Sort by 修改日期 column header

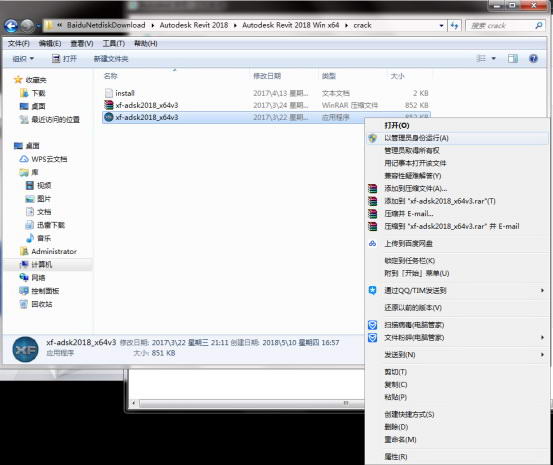point(267,76)
